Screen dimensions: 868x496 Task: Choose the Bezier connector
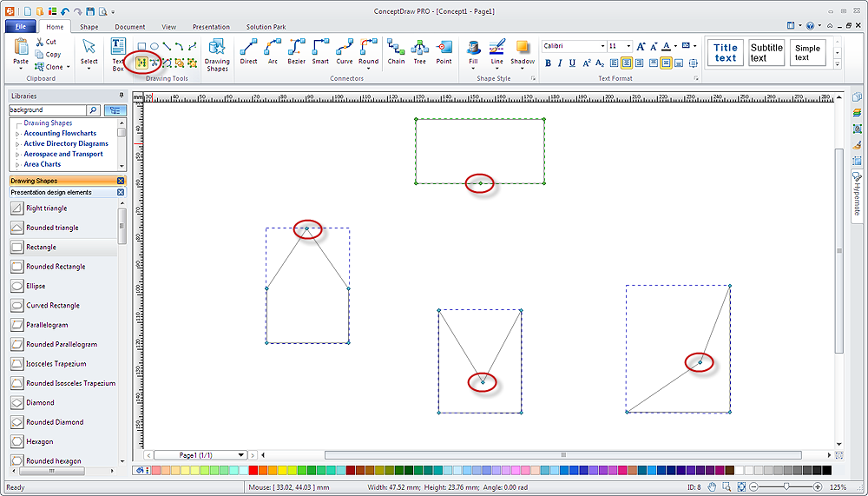296,51
